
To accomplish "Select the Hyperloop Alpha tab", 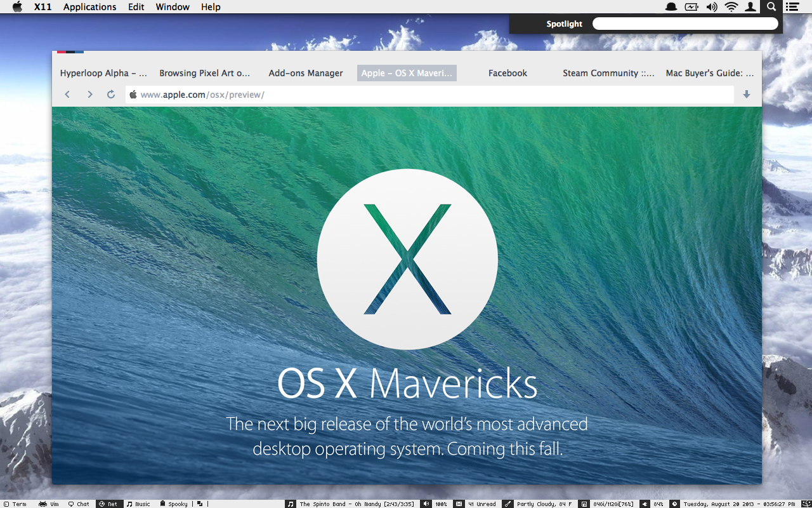I will [103, 73].
